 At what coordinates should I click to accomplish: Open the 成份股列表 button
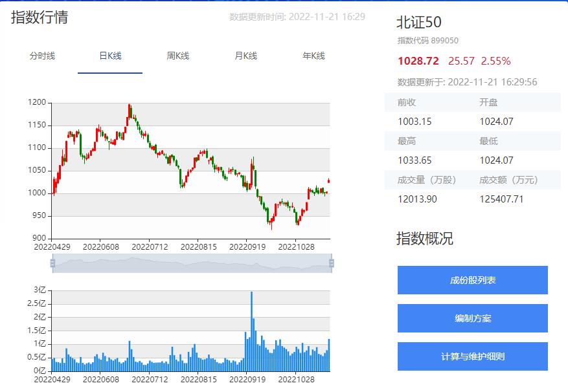click(x=473, y=280)
